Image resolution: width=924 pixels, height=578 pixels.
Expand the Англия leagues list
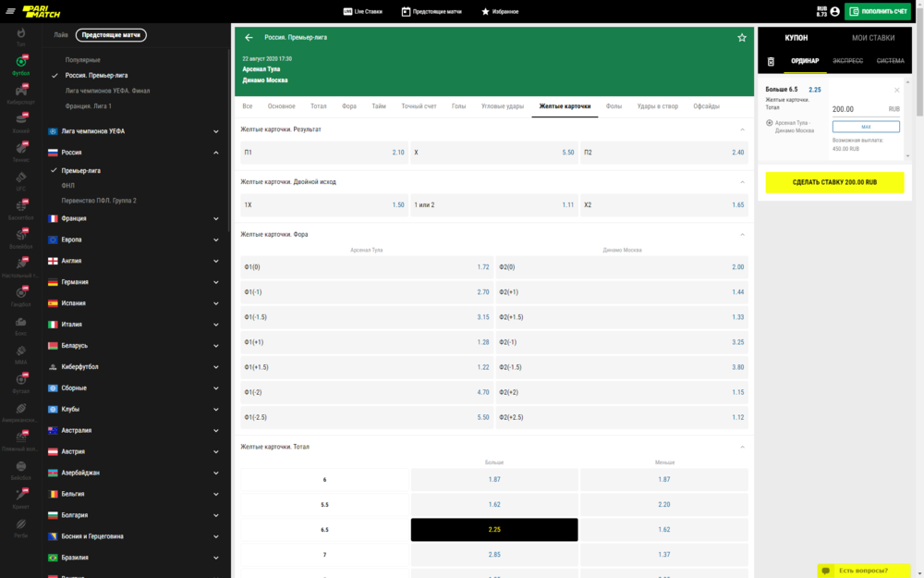[x=215, y=262]
